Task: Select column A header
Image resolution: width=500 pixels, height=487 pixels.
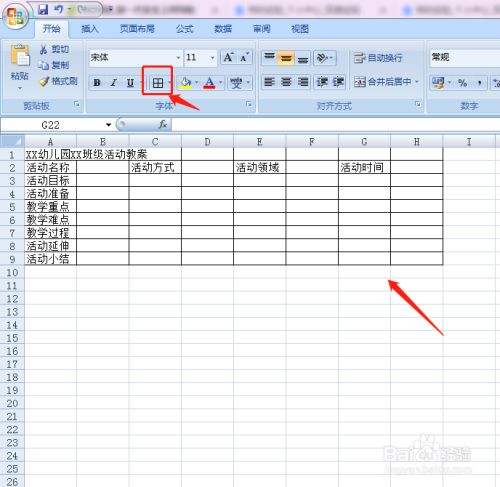Action: [50, 142]
